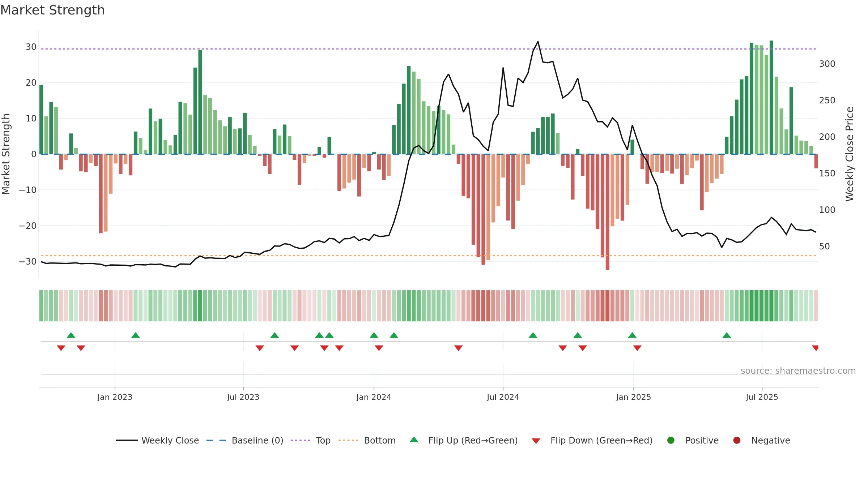Viewport: 868px width, 488px height.
Task: Click the 50 price axis label
Action: coord(824,247)
